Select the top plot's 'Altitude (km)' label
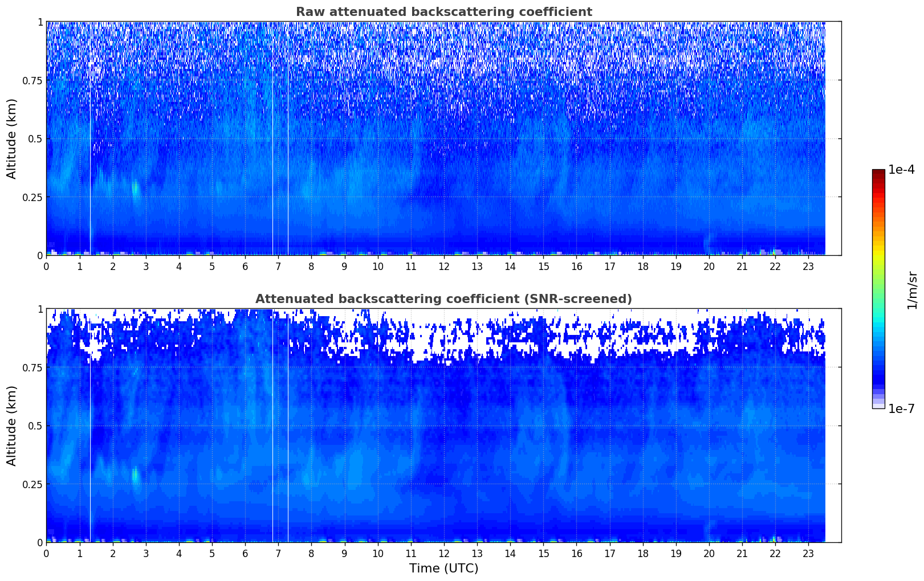 [12, 138]
